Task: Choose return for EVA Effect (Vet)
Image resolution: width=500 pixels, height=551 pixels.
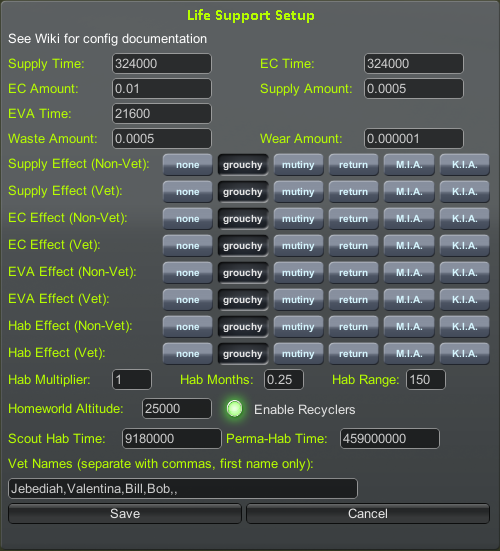Action: click(x=353, y=299)
